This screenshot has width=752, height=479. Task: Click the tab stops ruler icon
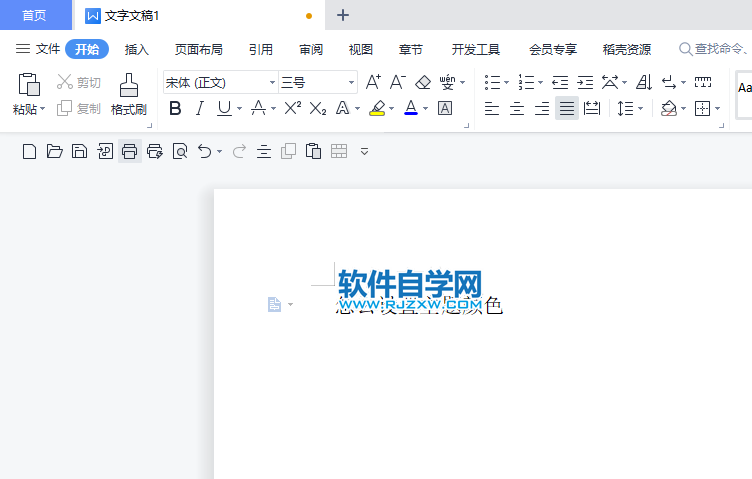coord(703,82)
